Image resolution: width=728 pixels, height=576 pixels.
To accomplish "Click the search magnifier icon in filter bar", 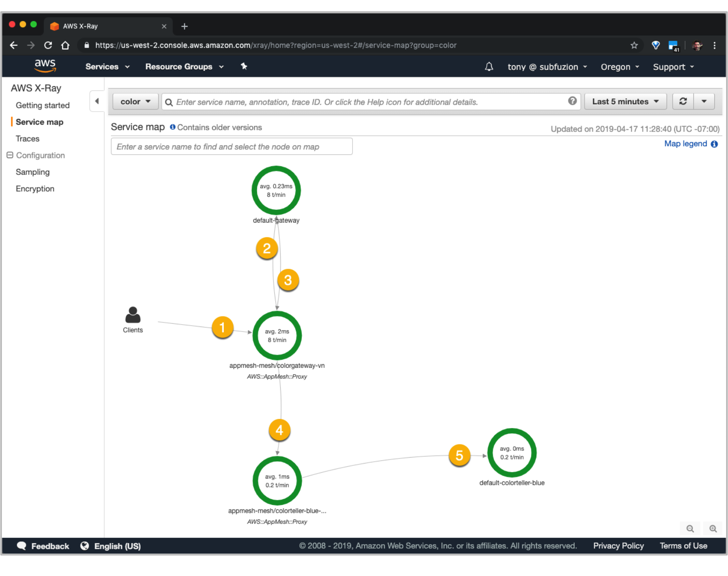I will 169,102.
